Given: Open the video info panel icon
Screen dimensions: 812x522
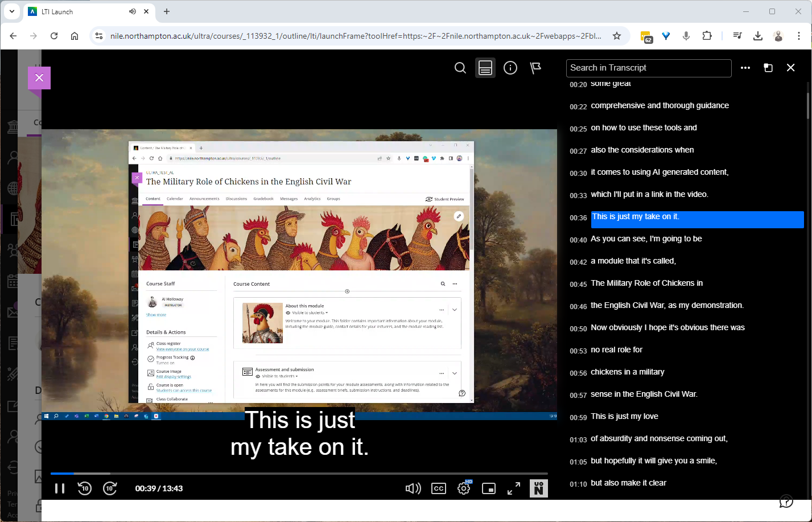Looking at the screenshot, I should [x=510, y=68].
